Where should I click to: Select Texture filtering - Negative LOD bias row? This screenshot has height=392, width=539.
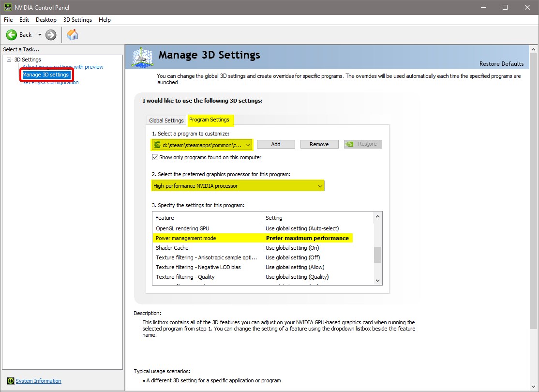pos(263,267)
